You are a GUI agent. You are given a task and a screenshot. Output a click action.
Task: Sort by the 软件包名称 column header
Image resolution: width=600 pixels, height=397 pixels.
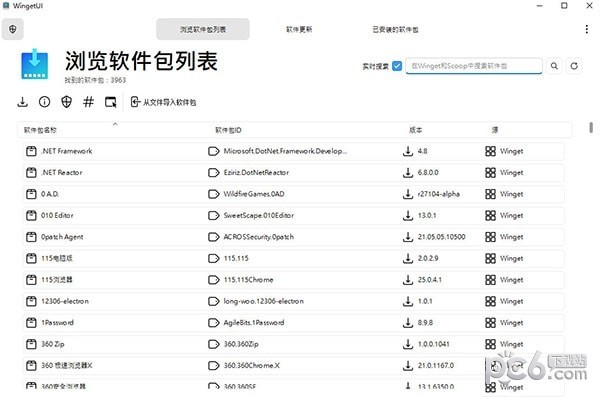click(x=40, y=130)
